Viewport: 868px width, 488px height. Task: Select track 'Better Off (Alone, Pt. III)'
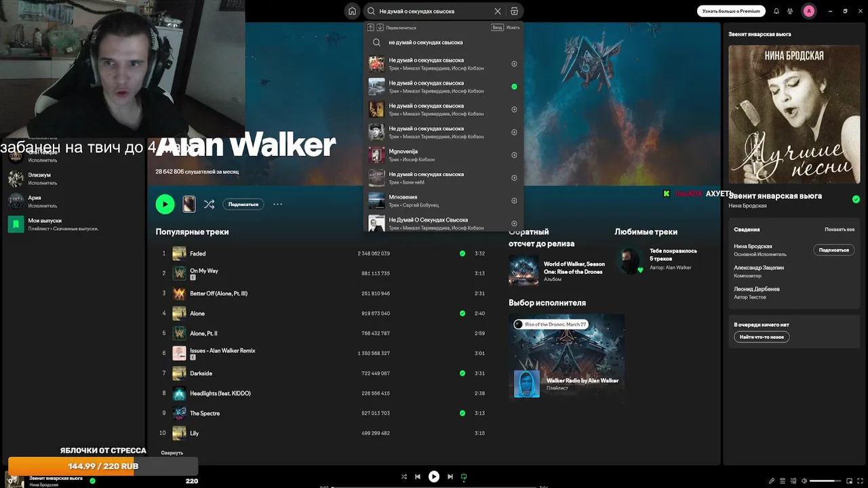pos(324,293)
